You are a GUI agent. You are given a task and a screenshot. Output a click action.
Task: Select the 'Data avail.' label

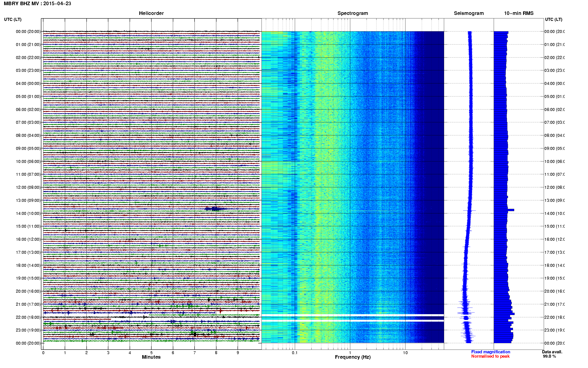[552, 352]
